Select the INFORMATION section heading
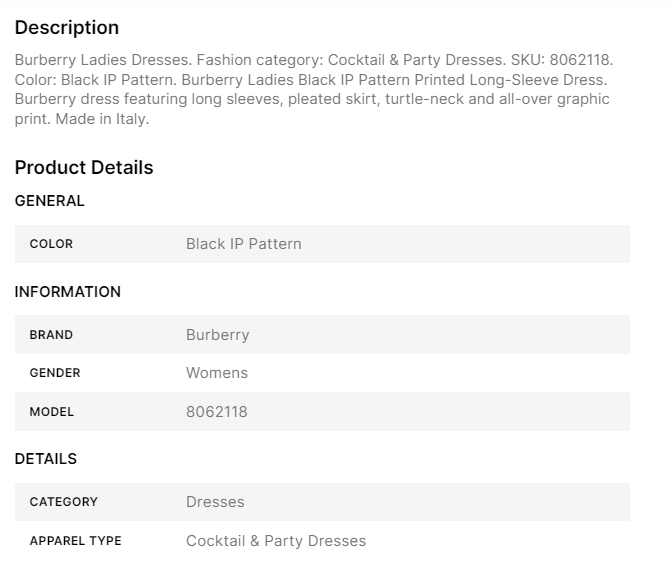 [x=67, y=292]
